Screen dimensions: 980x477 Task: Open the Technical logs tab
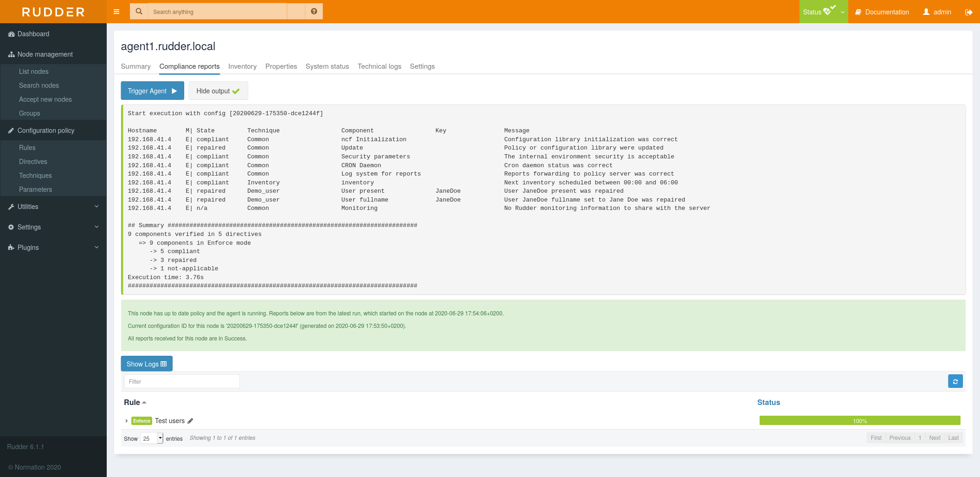[x=379, y=66]
